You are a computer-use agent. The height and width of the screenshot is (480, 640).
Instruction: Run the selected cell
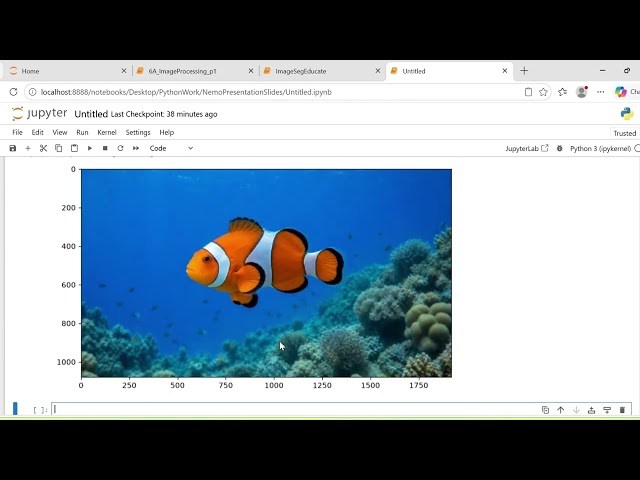click(x=90, y=148)
